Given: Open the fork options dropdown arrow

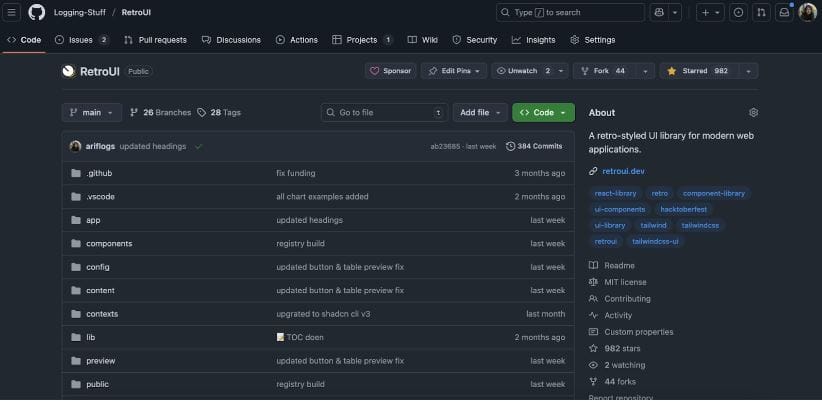Looking at the screenshot, I should [645, 71].
